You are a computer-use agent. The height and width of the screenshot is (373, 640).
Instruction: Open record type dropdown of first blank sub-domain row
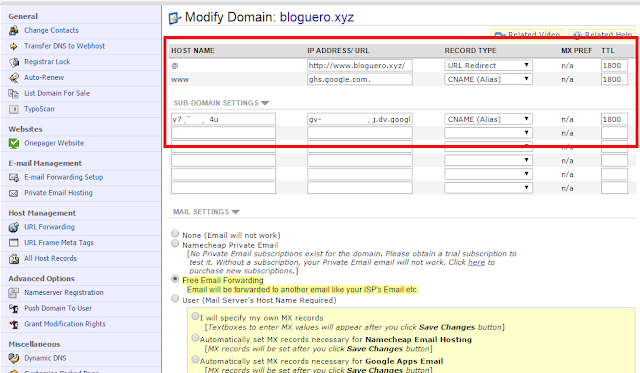488,133
